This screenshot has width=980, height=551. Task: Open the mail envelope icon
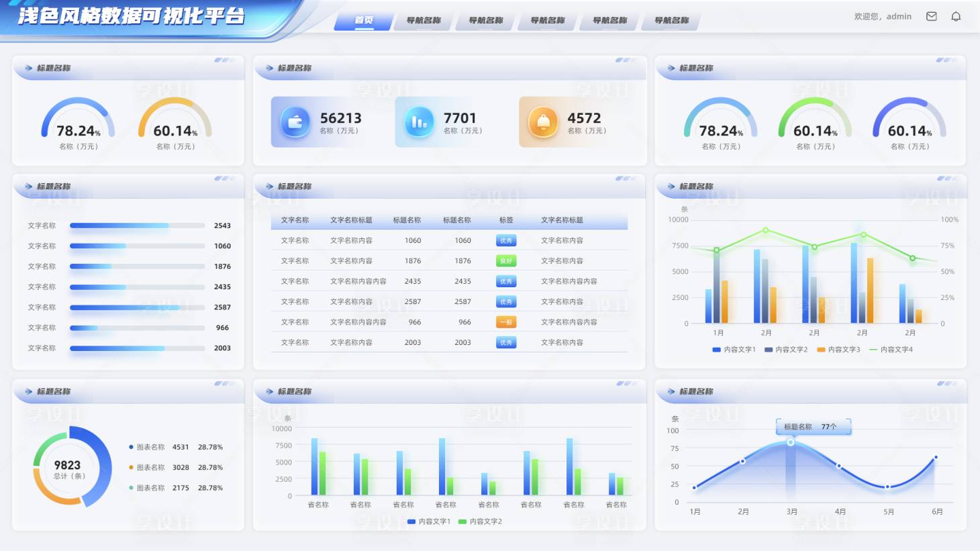(932, 16)
